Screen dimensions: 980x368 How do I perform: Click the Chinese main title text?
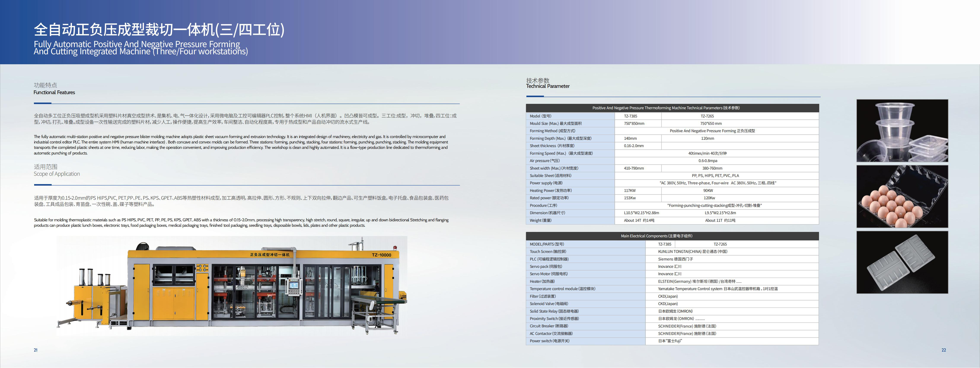pyautogui.click(x=159, y=30)
